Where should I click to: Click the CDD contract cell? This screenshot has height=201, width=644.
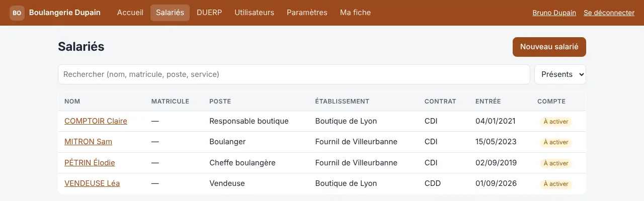(x=433, y=183)
